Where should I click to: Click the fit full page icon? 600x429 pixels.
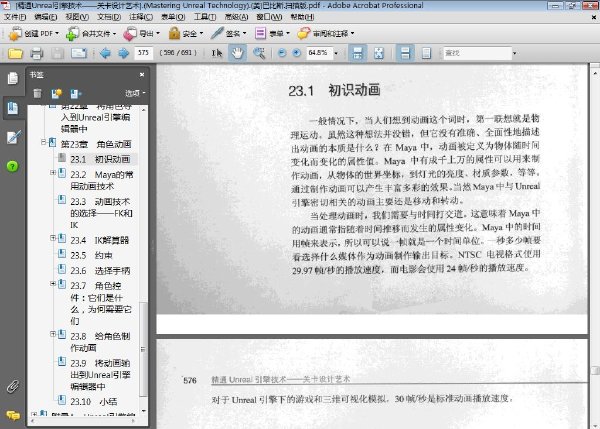click(379, 53)
